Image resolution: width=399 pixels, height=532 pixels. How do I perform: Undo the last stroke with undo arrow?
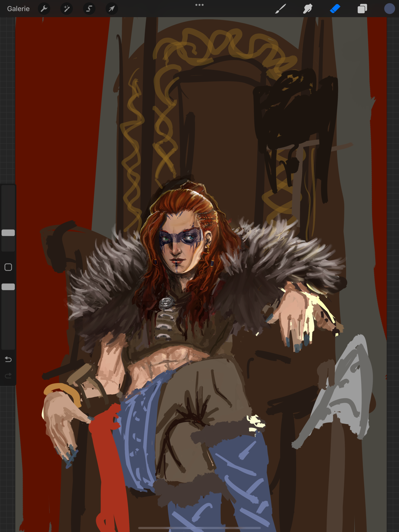pos(8,359)
